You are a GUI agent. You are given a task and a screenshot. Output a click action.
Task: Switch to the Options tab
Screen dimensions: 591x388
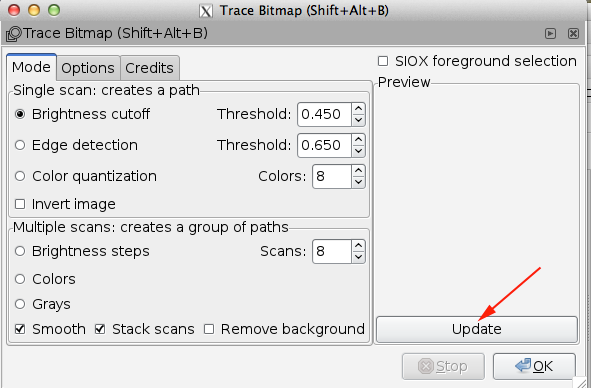click(88, 68)
